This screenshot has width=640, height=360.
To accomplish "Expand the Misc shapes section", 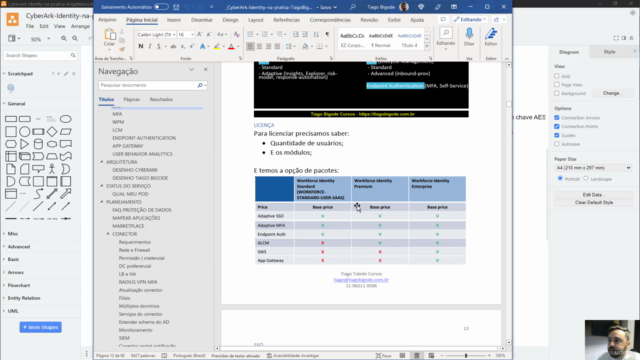I will click(x=13, y=233).
